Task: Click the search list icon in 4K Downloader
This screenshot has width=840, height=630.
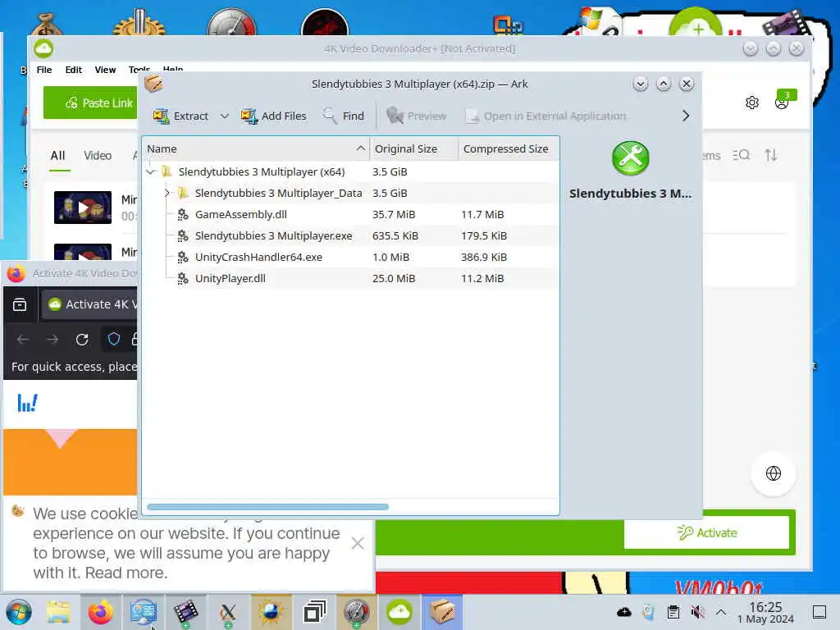Action: click(x=742, y=155)
